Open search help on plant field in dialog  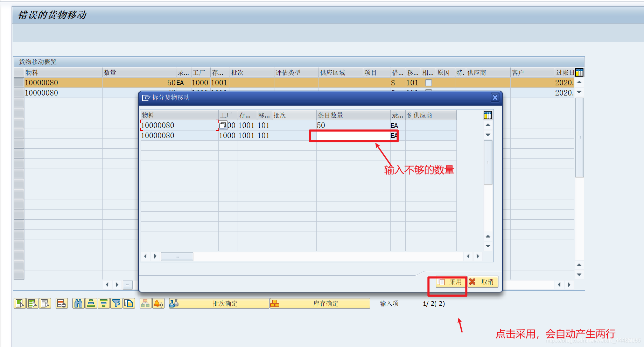click(x=223, y=126)
